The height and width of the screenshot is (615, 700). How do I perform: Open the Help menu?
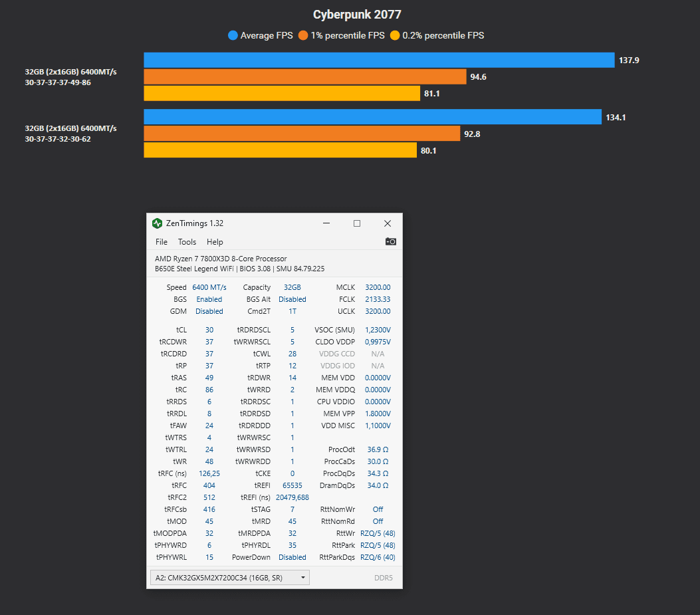point(215,242)
